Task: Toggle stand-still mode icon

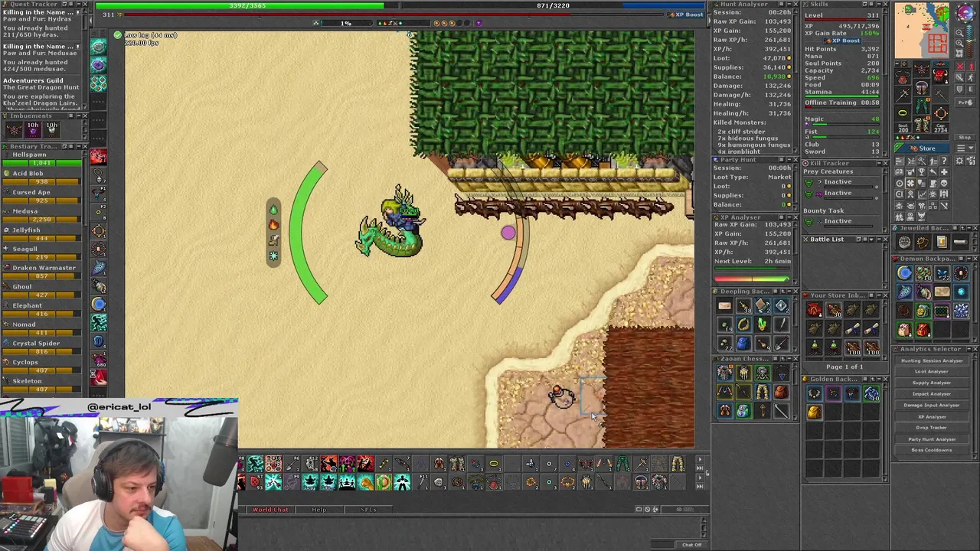Action: [x=971, y=66]
